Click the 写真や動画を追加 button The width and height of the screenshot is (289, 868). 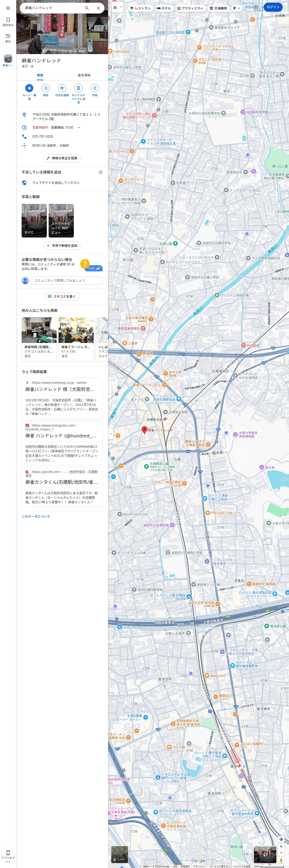point(62,246)
